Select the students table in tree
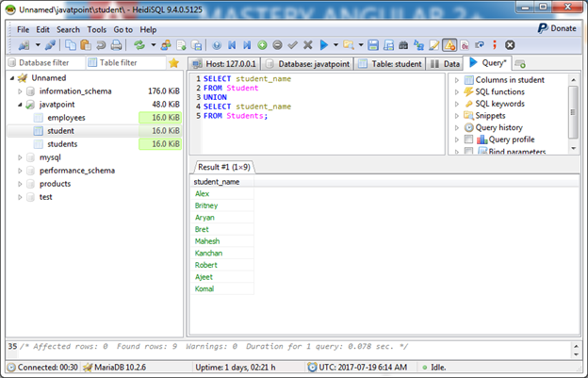Screen dimensions: 588x378 coord(62,144)
